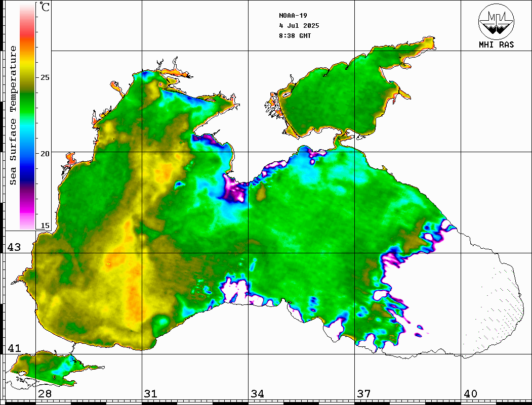Click the '8:38 GMT' time text
532x405 pixels.
[x=295, y=36]
